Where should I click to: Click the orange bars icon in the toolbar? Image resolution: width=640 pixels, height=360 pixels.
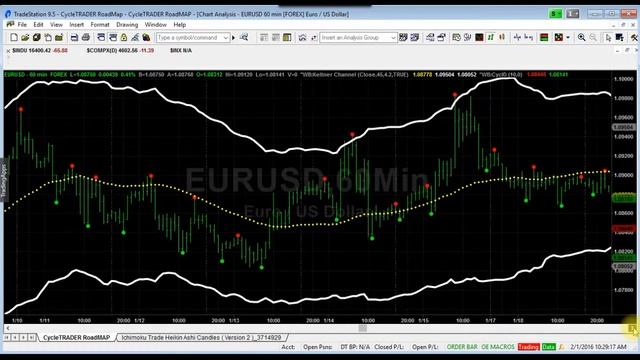[502, 38]
